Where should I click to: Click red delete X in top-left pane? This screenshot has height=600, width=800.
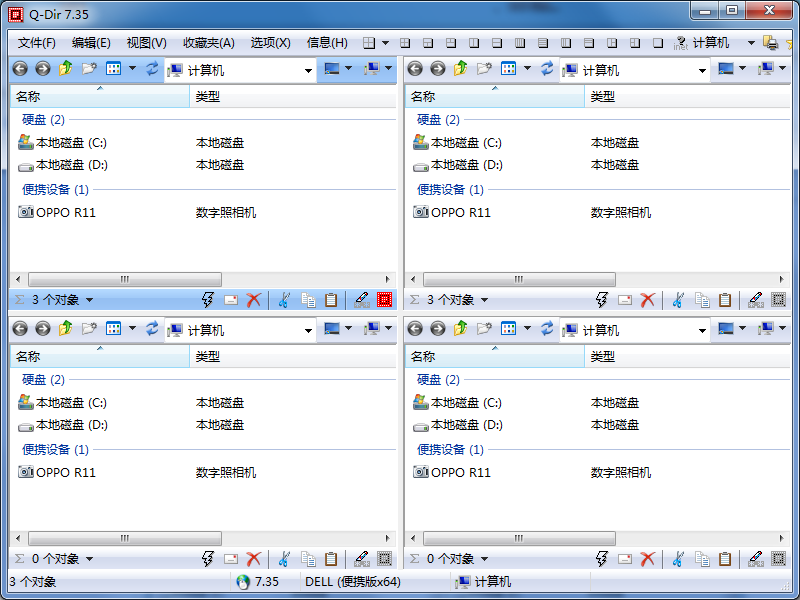pyautogui.click(x=254, y=300)
